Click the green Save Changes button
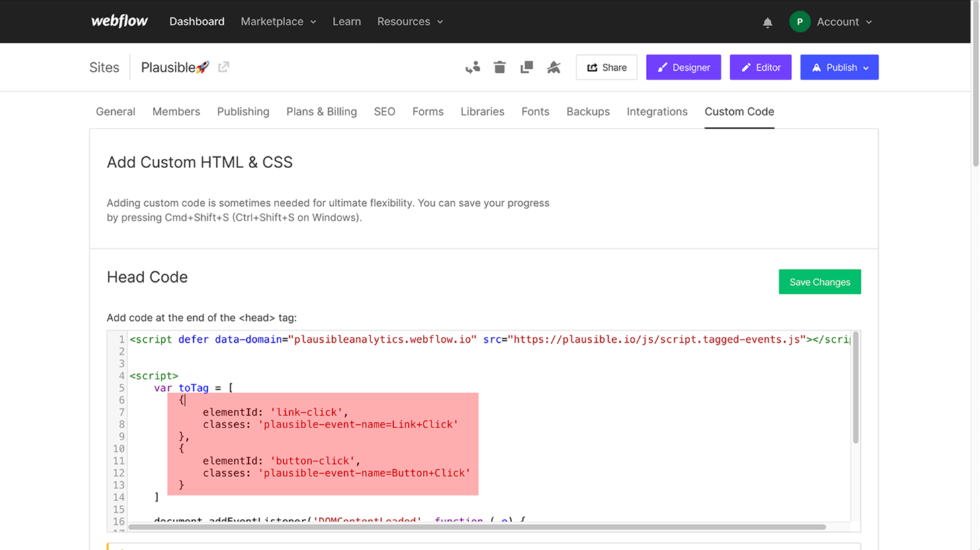The width and height of the screenshot is (980, 550). (x=819, y=282)
